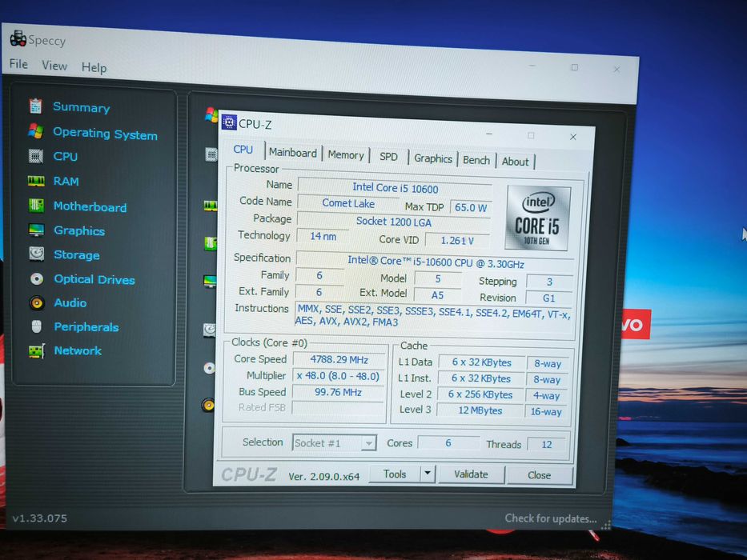This screenshot has height=560, width=747.
Task: Click the Speccy version v1.33.075 text
Action: pyautogui.click(x=39, y=518)
